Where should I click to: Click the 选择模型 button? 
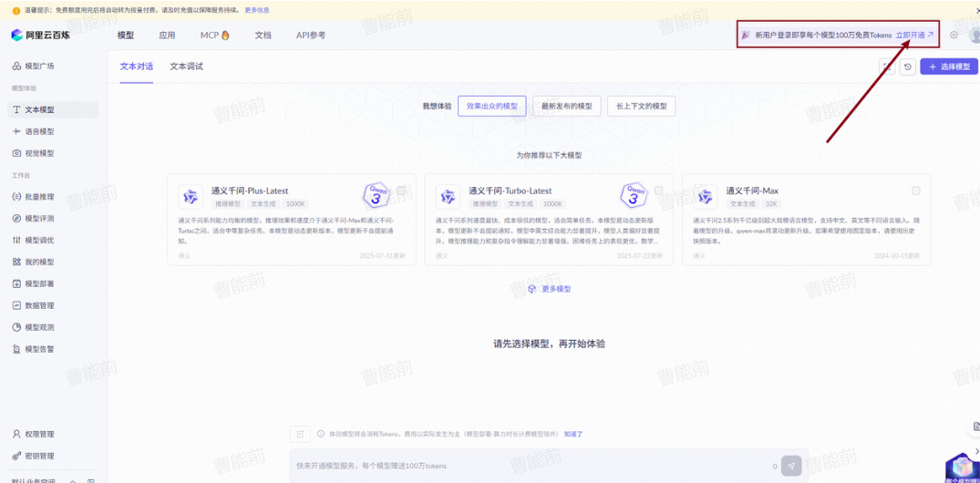(x=949, y=67)
